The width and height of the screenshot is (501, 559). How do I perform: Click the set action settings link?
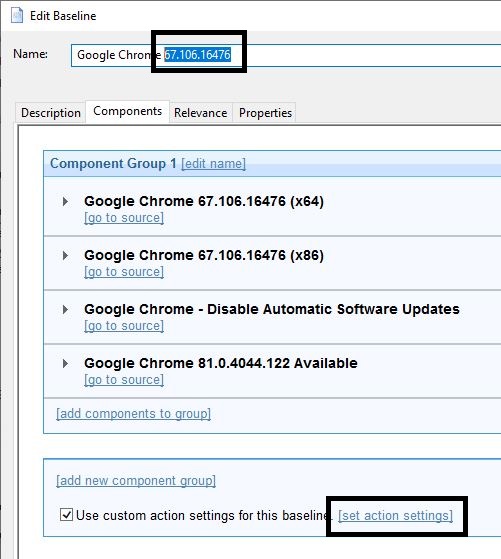coord(395,516)
